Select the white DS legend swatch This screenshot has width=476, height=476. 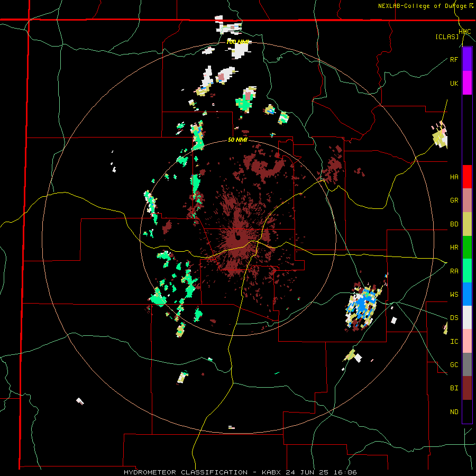click(467, 317)
